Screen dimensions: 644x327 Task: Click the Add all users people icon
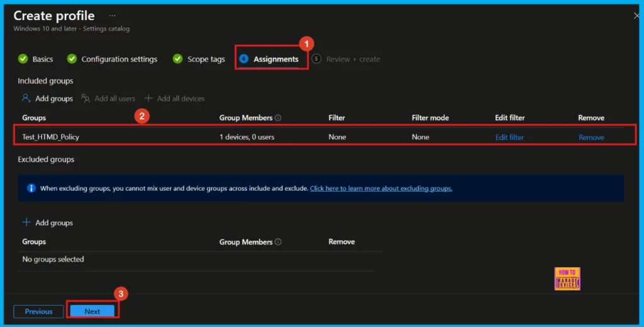coord(86,98)
